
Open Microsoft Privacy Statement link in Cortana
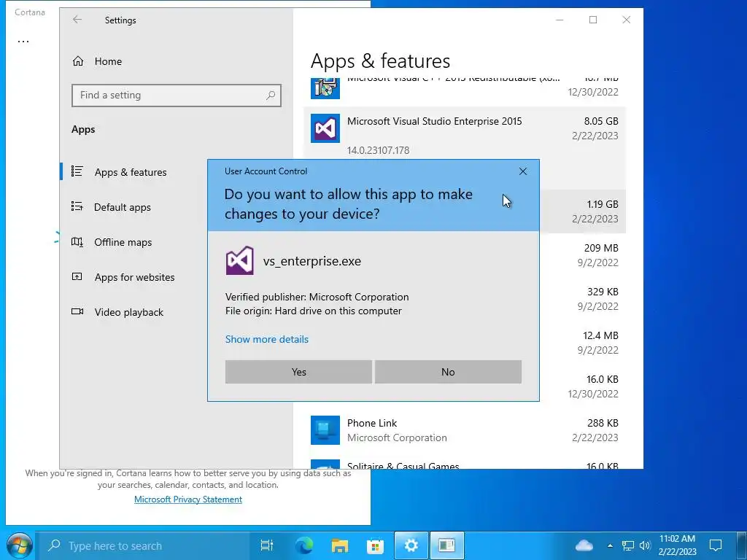188,499
